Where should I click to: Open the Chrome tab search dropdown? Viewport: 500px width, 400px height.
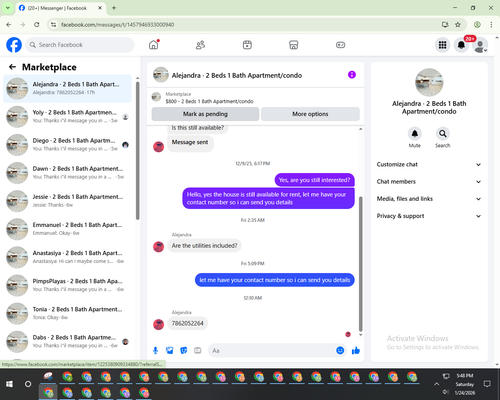(x=8, y=8)
